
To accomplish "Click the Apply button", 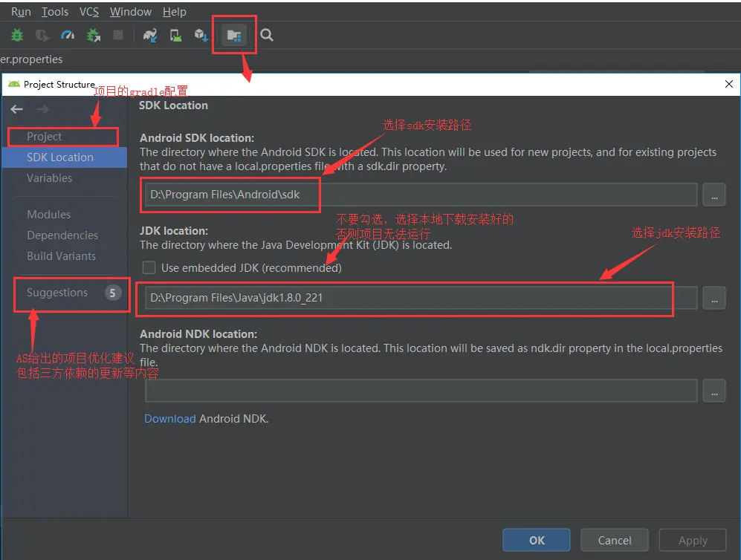I will pyautogui.click(x=693, y=540).
